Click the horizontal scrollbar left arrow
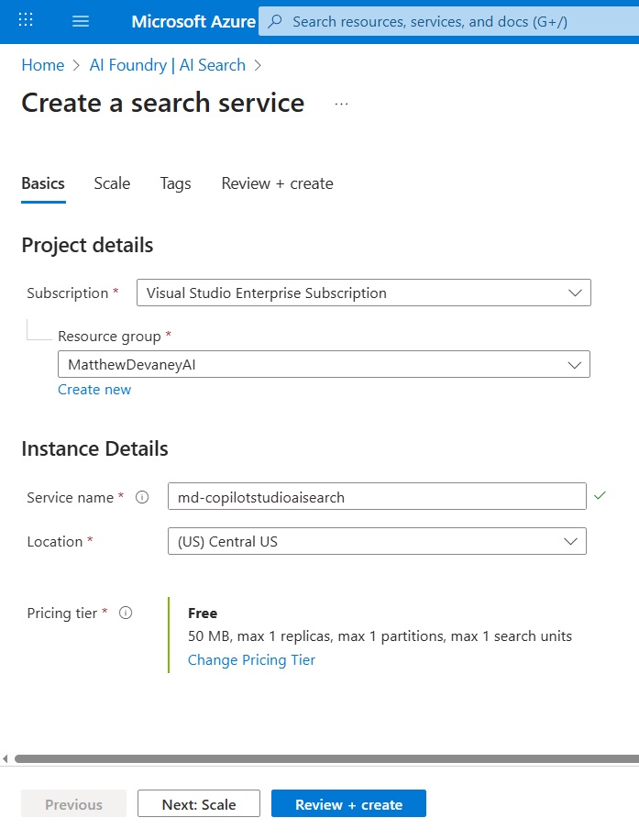 click(x=5, y=758)
